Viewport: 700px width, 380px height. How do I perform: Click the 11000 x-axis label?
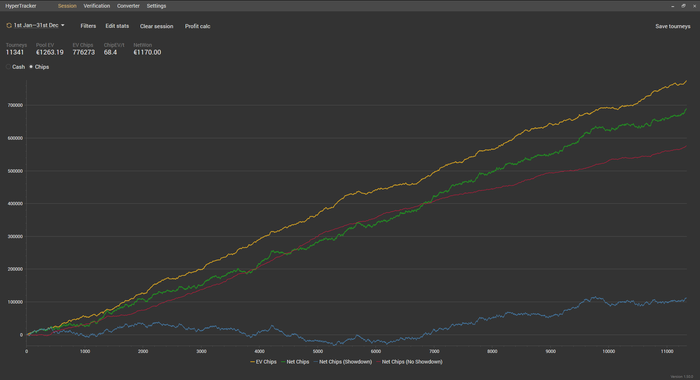tap(667, 351)
